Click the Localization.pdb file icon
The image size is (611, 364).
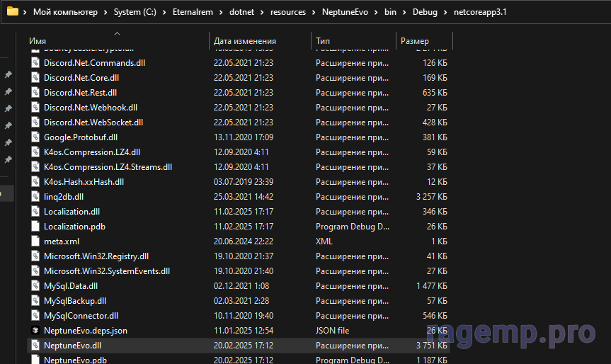35,226
